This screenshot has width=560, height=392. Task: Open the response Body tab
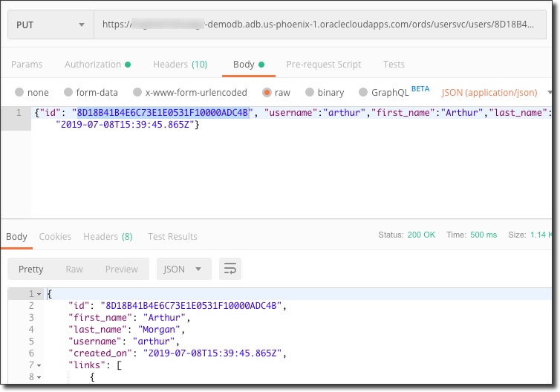tap(16, 236)
